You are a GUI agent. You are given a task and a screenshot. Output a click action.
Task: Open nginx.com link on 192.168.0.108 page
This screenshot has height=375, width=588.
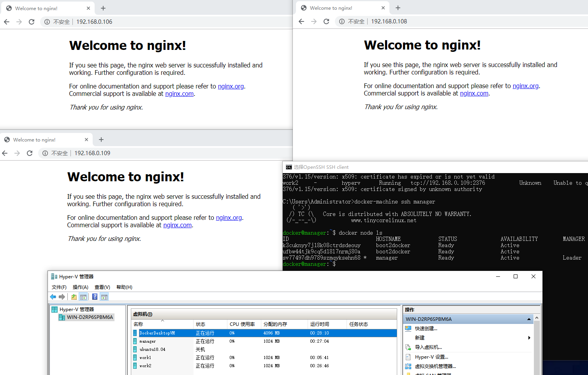click(474, 93)
